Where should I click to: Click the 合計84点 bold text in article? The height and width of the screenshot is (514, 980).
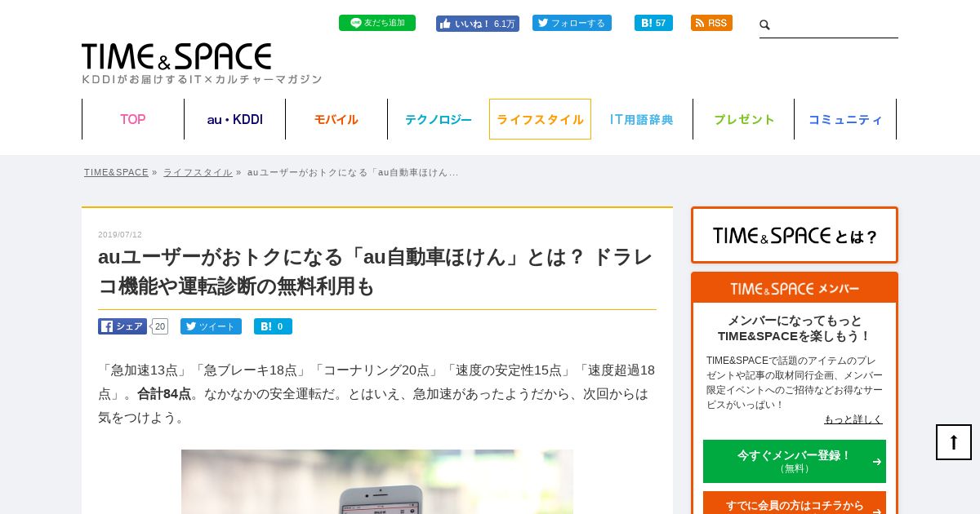164,393
